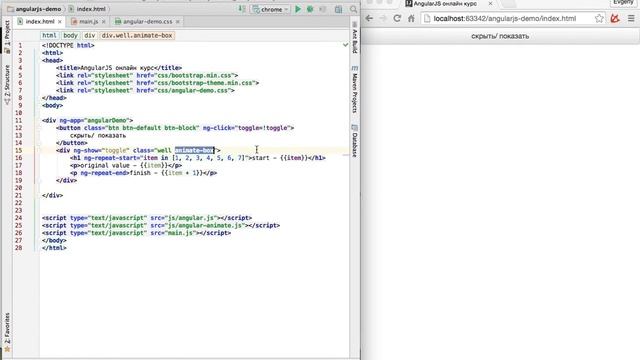Click the green inspection checkmark indicator
Image resolution: width=640 pixels, height=360 pixels.
click(345, 45)
